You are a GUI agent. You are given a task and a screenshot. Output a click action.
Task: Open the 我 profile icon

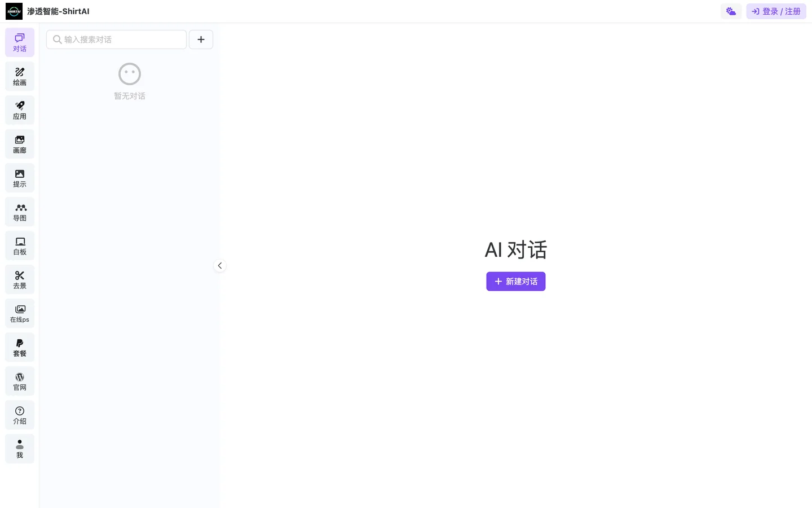pos(20,449)
